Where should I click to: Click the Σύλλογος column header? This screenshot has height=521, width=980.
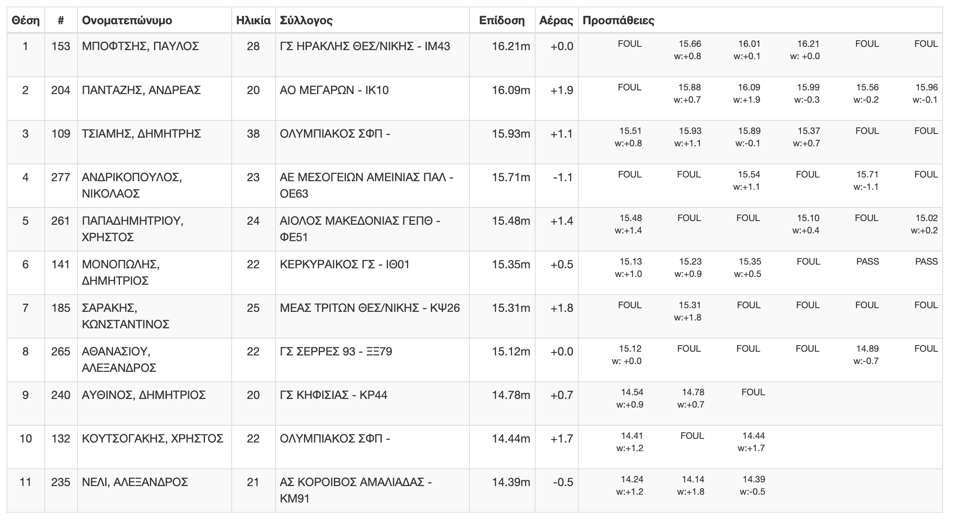pyautogui.click(x=306, y=20)
